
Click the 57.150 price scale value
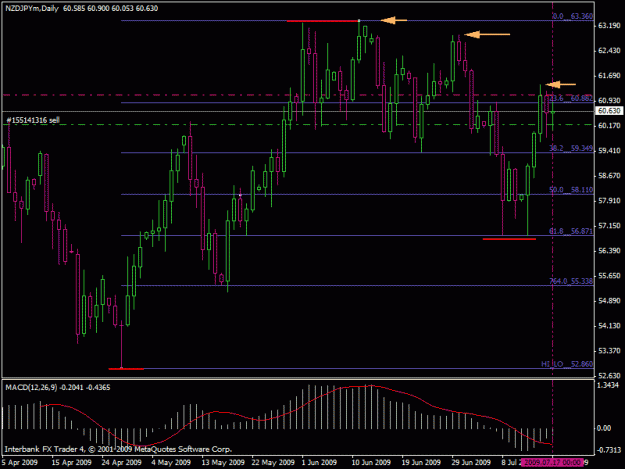609,226
